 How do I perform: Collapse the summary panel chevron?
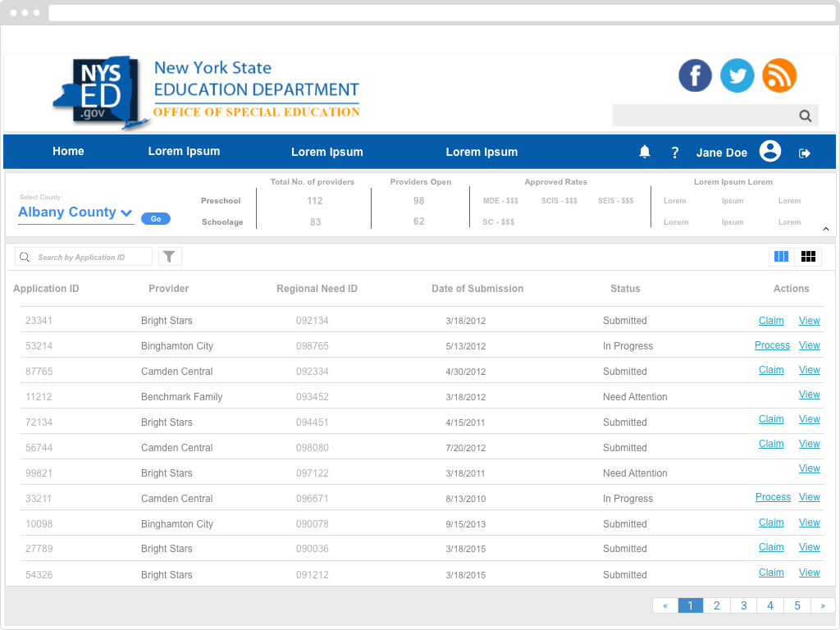pos(826,230)
